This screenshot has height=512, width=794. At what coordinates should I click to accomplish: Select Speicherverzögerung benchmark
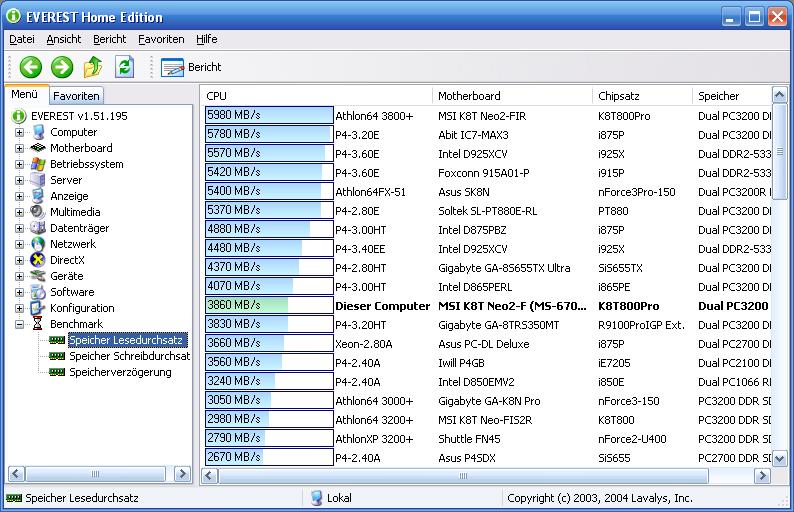click(x=121, y=372)
